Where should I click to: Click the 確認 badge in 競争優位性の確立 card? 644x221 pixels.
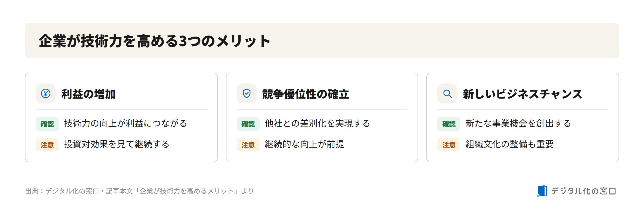pos(248,124)
